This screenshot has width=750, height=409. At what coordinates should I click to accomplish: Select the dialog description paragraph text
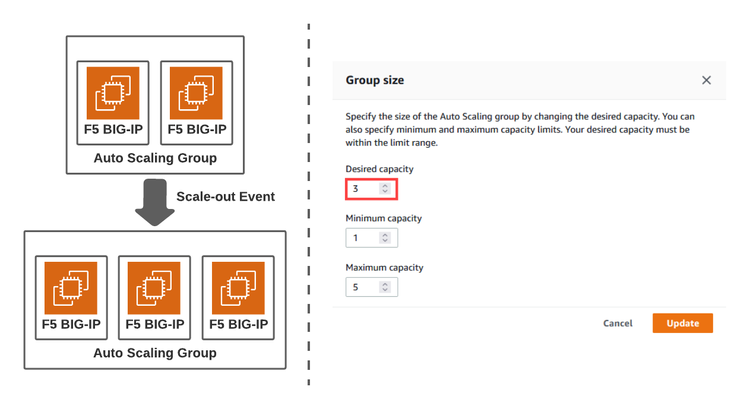pyautogui.click(x=520, y=130)
